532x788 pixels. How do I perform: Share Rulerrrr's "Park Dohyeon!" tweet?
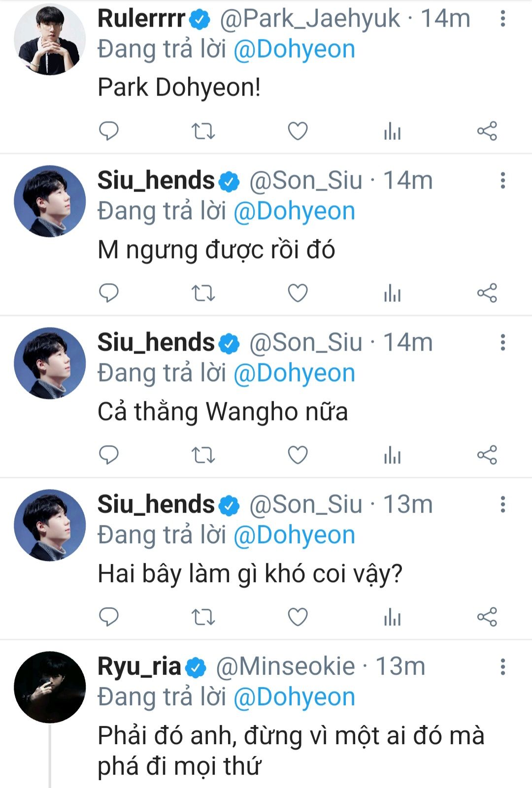click(487, 131)
